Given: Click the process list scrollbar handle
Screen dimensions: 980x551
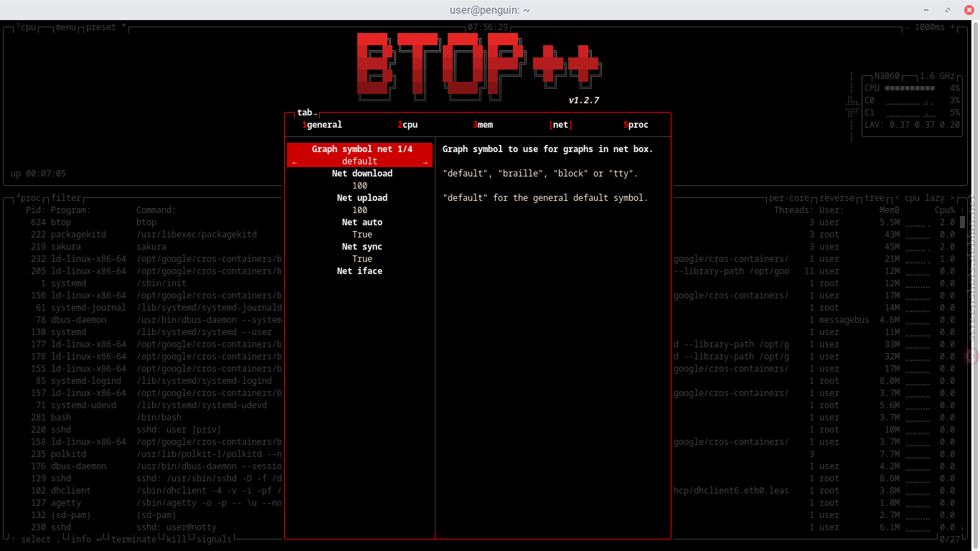Looking at the screenshot, I should pyautogui.click(x=963, y=222).
